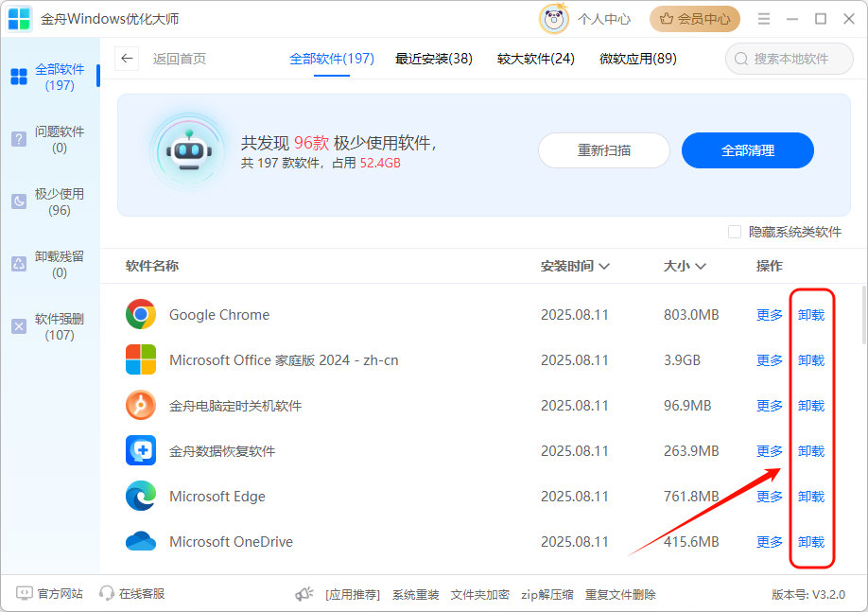Enable 隐藏系统类软件 checkbox
868x612 pixels.
coord(735,232)
